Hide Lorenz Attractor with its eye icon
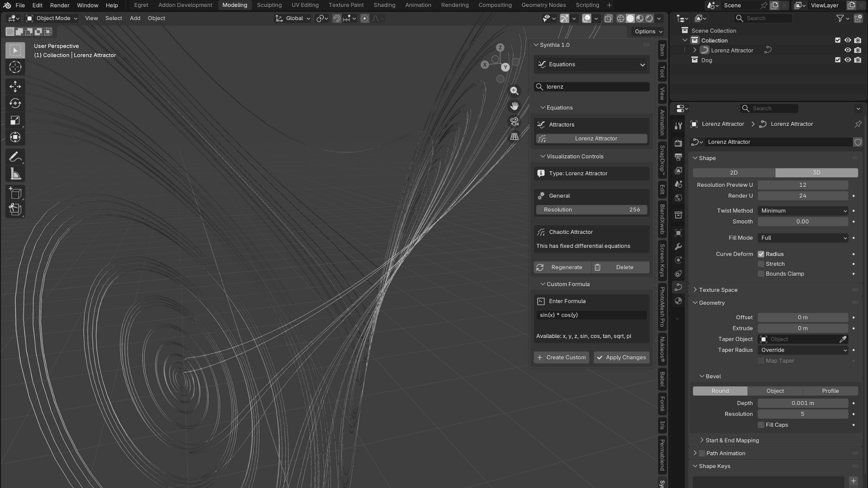 848,50
